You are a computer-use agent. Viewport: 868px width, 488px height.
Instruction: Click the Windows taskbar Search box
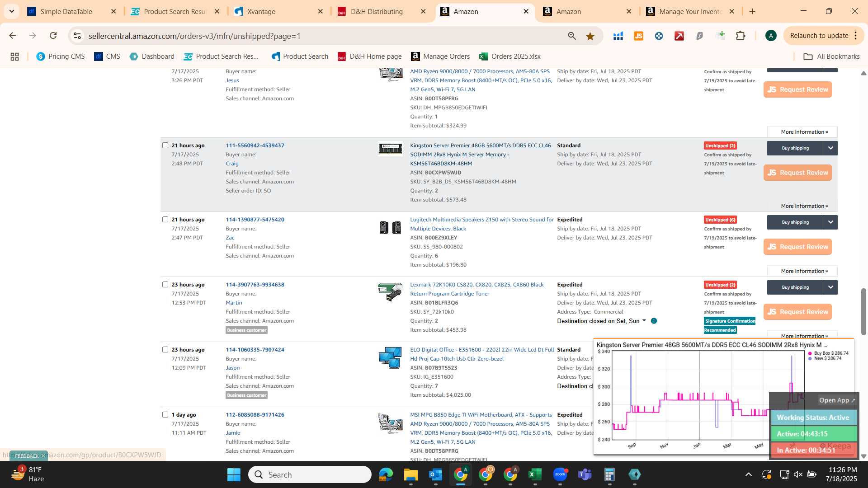(310, 474)
